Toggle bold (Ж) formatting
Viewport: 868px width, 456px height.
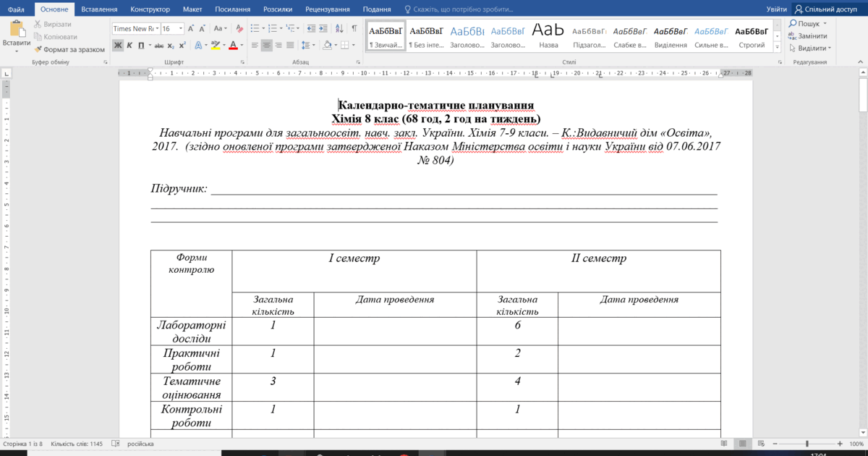[118, 45]
